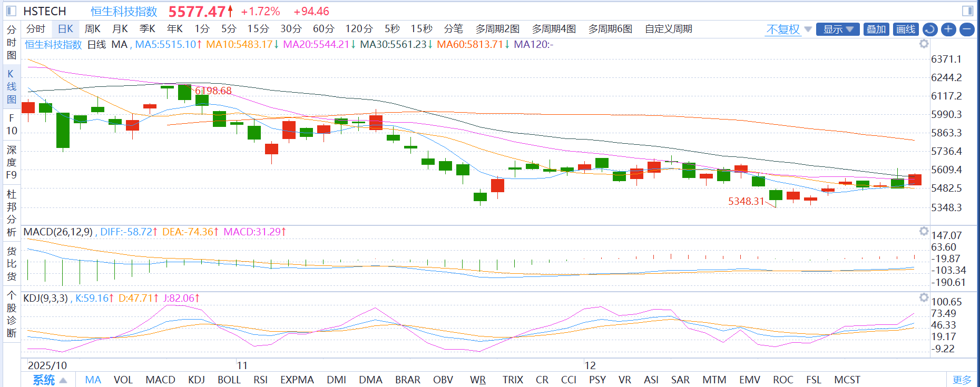Select the 年K period tab

[x=175, y=29]
